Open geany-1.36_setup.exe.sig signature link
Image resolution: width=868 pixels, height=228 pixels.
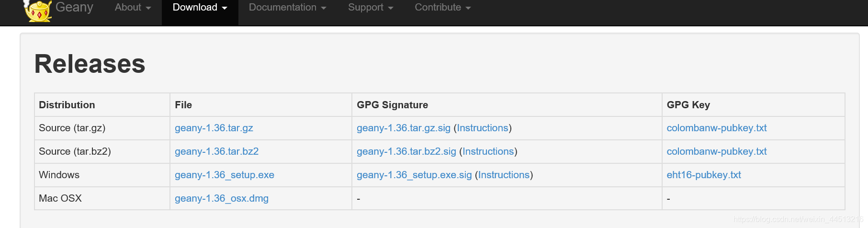pyautogui.click(x=414, y=175)
